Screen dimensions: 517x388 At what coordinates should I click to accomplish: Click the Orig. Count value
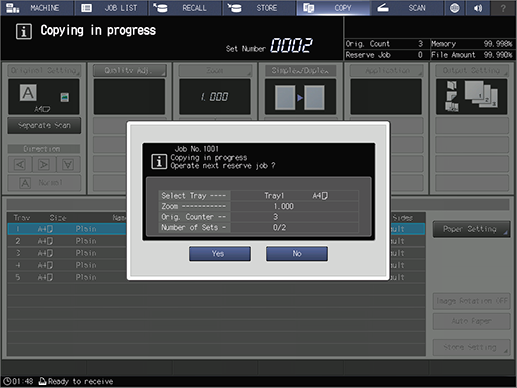click(420, 44)
